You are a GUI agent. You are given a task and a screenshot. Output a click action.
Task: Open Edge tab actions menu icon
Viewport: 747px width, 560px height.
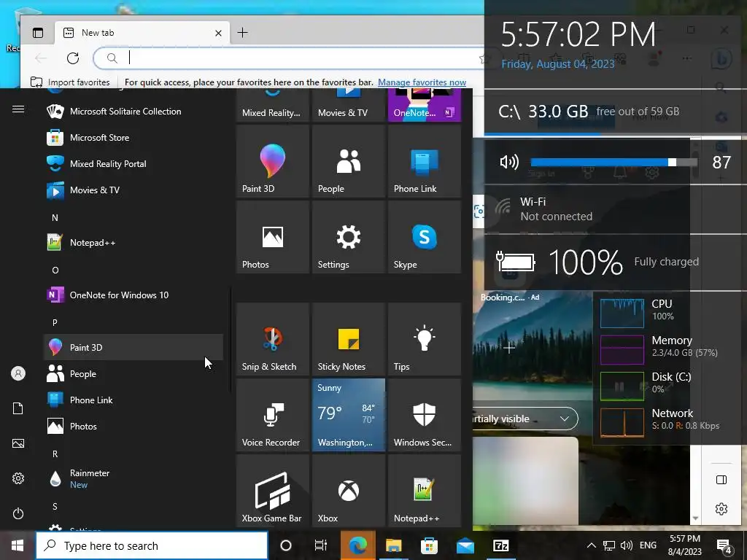pos(38,32)
